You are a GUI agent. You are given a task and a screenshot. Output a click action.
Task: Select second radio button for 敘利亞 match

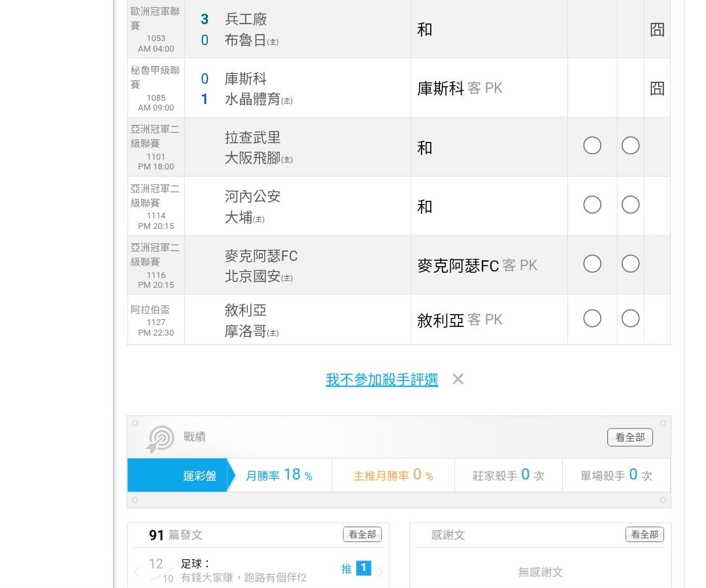pos(630,319)
